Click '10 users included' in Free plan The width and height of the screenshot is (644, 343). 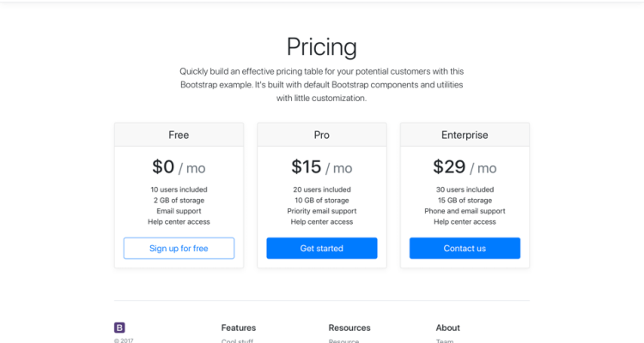pos(179,190)
